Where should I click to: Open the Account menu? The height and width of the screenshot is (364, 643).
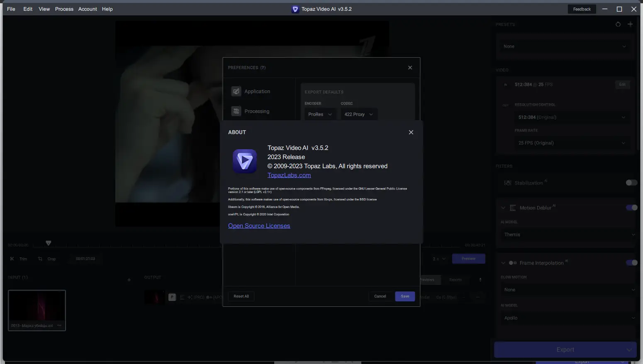coord(88,9)
